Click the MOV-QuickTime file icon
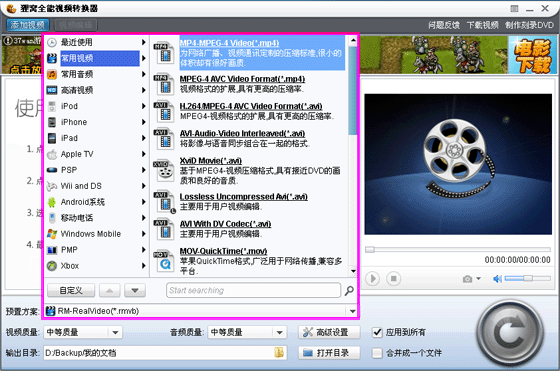 [164, 260]
